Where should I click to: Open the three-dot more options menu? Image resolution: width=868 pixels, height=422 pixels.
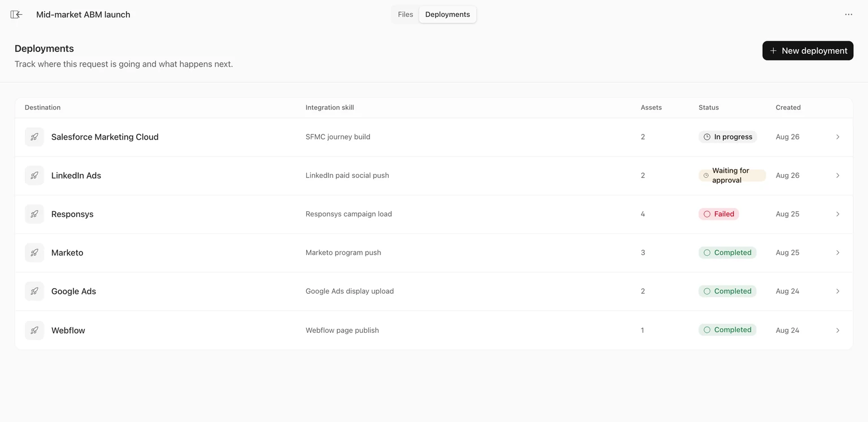pos(848,15)
